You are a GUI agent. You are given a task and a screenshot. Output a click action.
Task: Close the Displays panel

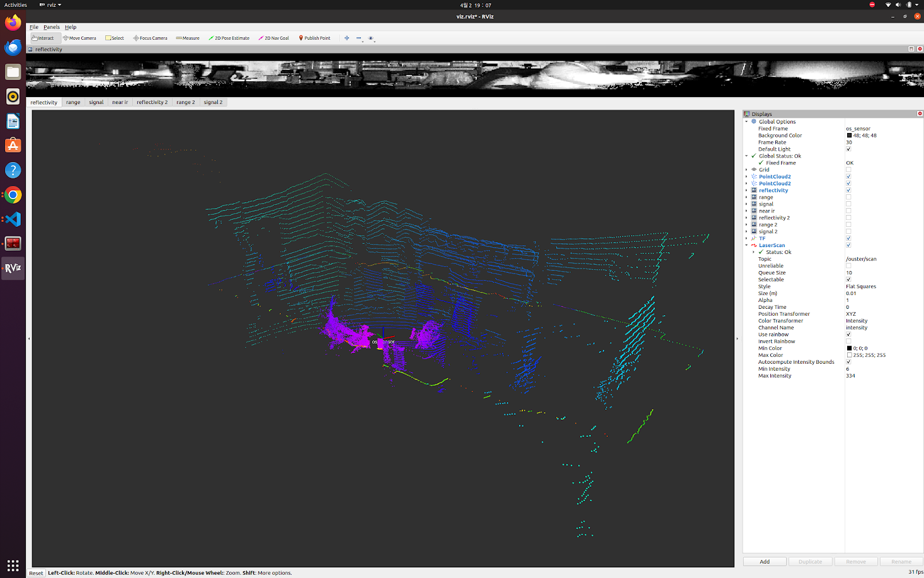tap(920, 114)
